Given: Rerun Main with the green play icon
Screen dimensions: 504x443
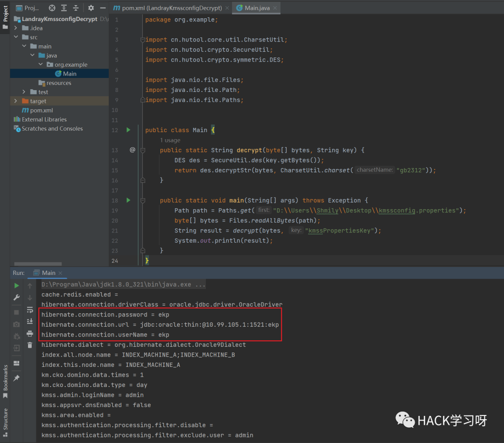Looking at the screenshot, I should coord(17,286).
